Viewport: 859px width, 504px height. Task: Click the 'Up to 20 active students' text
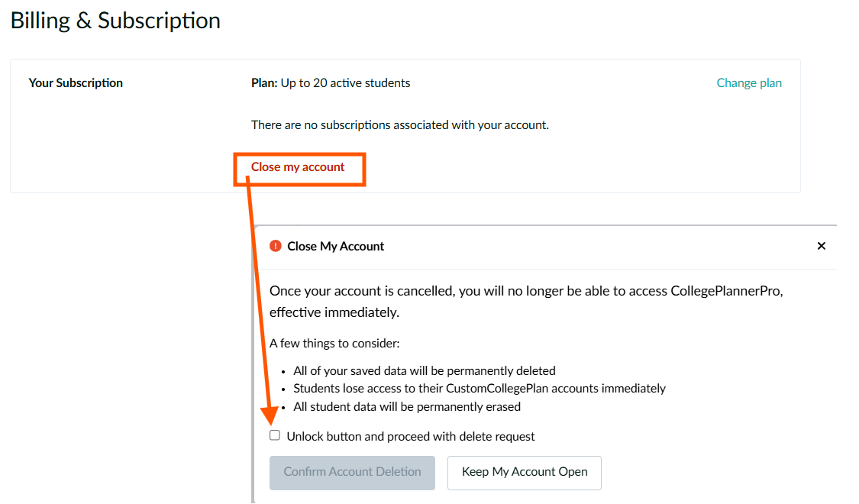(346, 82)
